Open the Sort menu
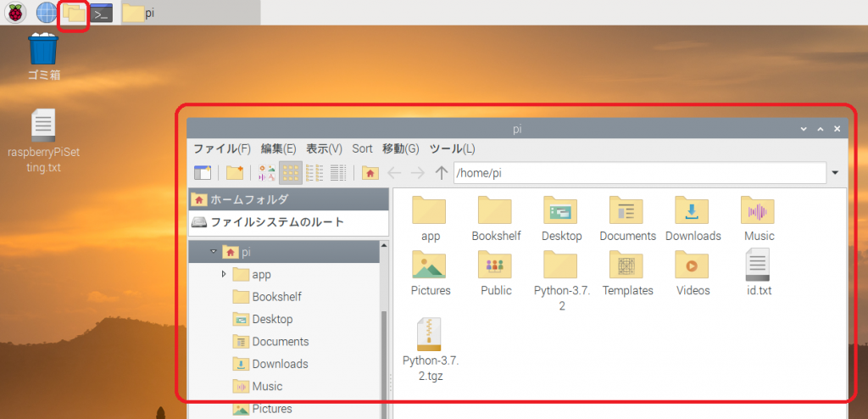 pyautogui.click(x=362, y=148)
